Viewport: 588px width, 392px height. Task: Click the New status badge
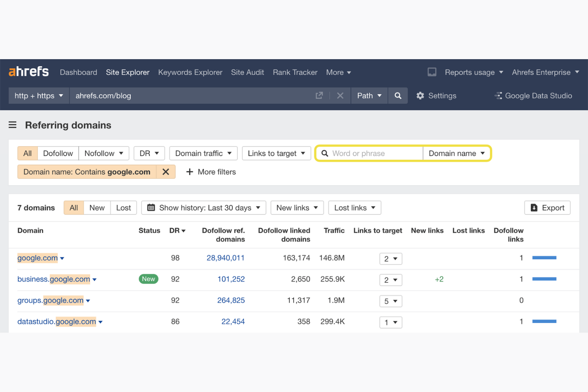tap(149, 279)
